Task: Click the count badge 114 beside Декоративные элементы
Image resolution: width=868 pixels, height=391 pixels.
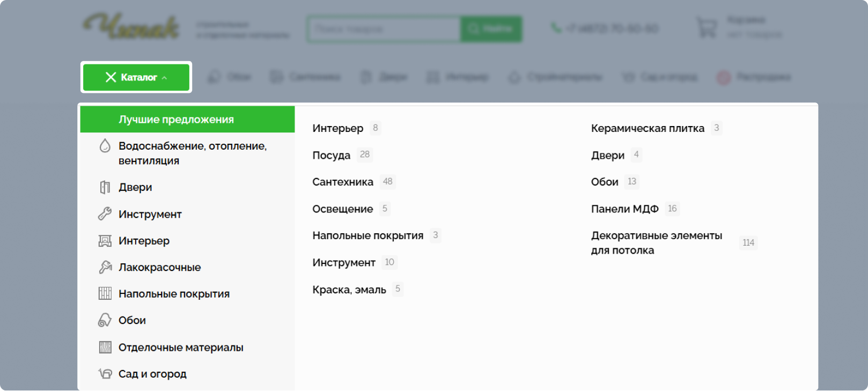Action: coord(748,242)
